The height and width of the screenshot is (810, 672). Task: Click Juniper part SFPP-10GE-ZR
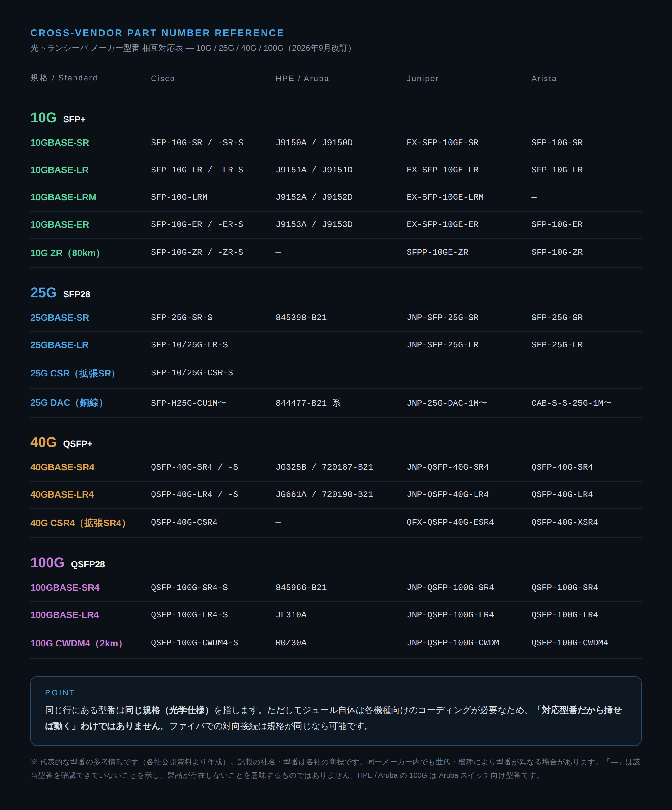(437, 252)
